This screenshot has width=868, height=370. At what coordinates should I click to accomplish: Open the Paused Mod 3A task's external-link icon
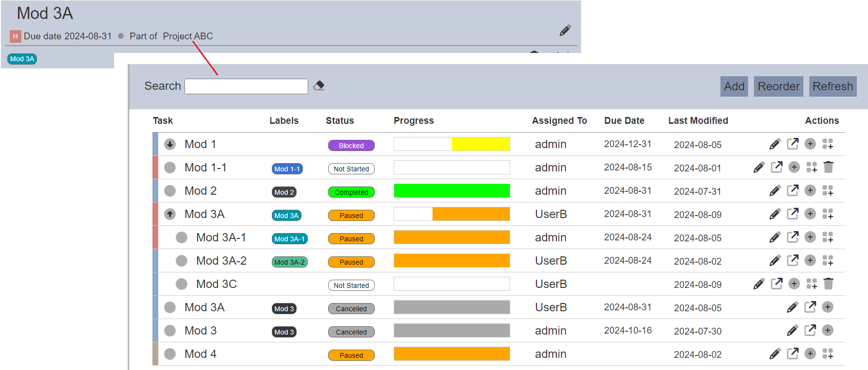793,214
